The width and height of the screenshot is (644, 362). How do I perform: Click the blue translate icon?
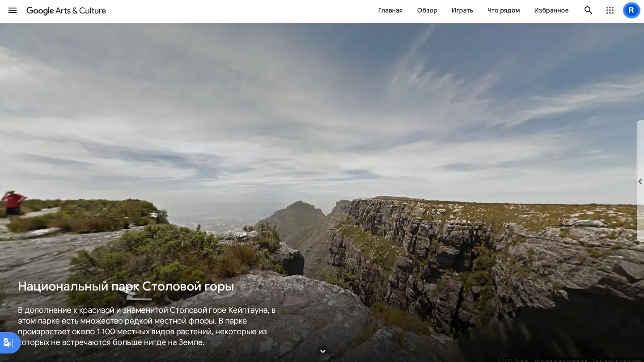8,343
